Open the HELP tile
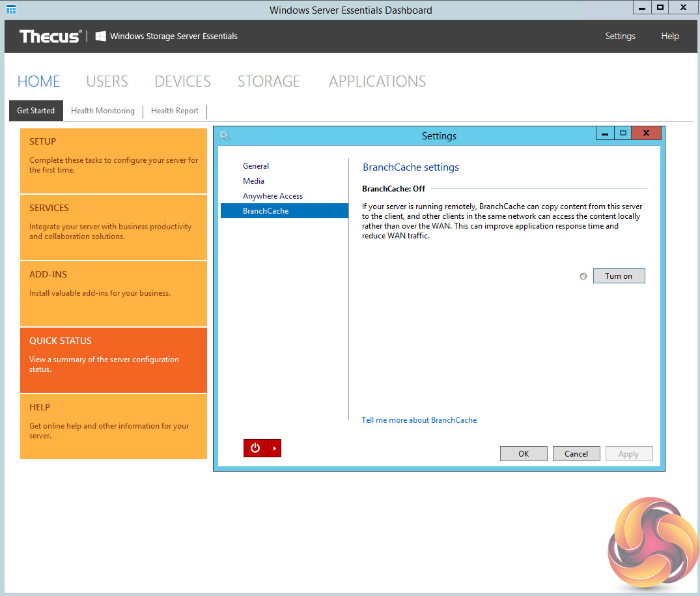 pos(113,427)
